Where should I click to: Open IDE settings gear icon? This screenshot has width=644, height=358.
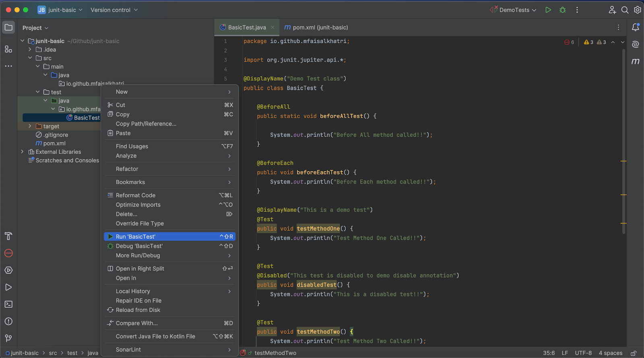click(638, 10)
